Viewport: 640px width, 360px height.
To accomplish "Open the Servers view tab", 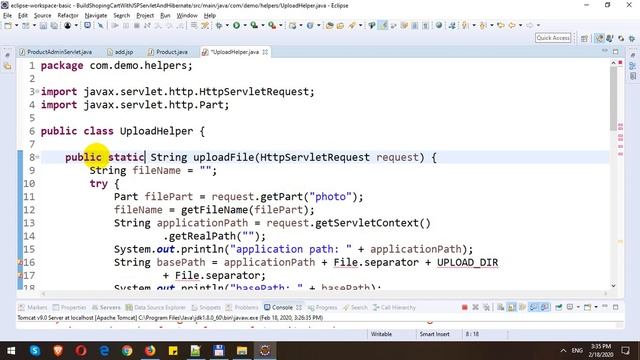I will pyautogui.click(x=106, y=307).
